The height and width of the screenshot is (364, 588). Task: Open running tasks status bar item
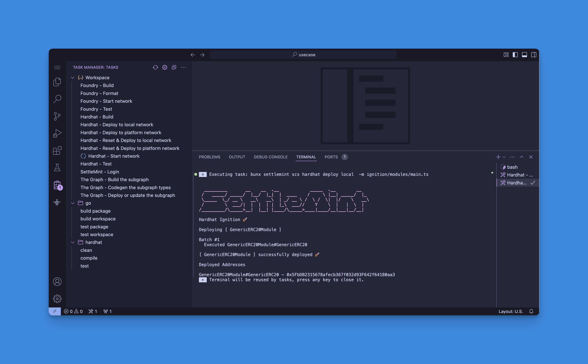[93, 311]
